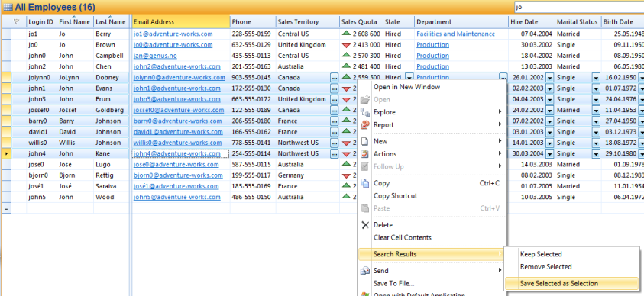Expand Hire Date dropdown for 30.03.2004
Viewport: 644px width, 296px height.
click(x=549, y=154)
